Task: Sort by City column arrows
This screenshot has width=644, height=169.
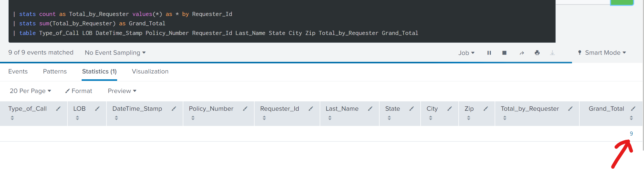Action: [431, 118]
